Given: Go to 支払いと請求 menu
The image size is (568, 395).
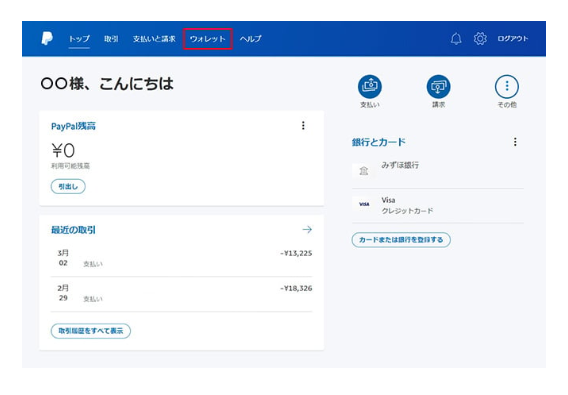Looking at the screenshot, I should [154, 39].
